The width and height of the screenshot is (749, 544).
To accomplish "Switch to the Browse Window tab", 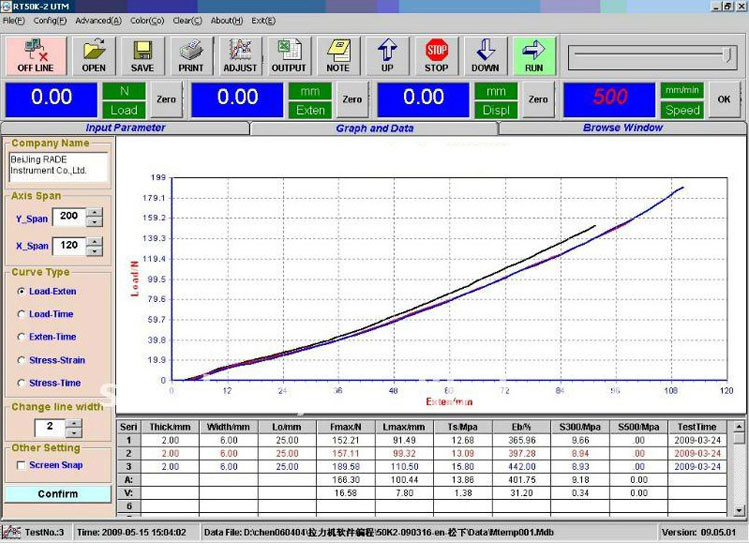I will click(x=622, y=128).
